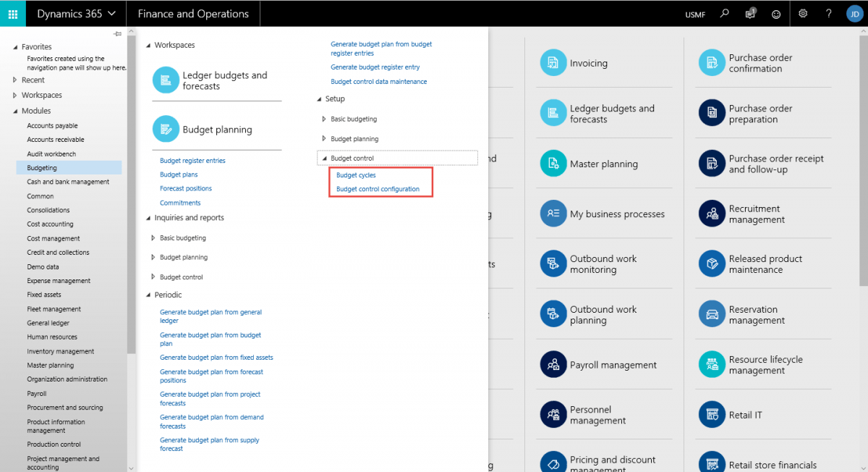Open the Dynamics 365 dropdown
This screenshot has height=472, width=868.
coord(76,14)
